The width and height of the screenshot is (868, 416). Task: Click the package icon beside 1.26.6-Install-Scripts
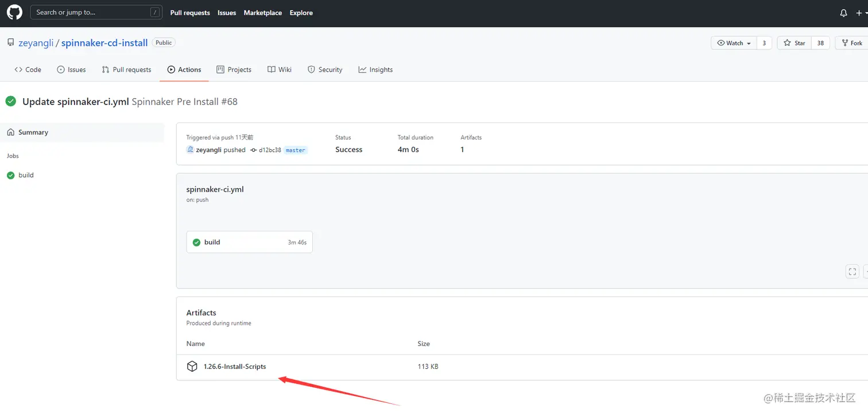[x=192, y=367]
